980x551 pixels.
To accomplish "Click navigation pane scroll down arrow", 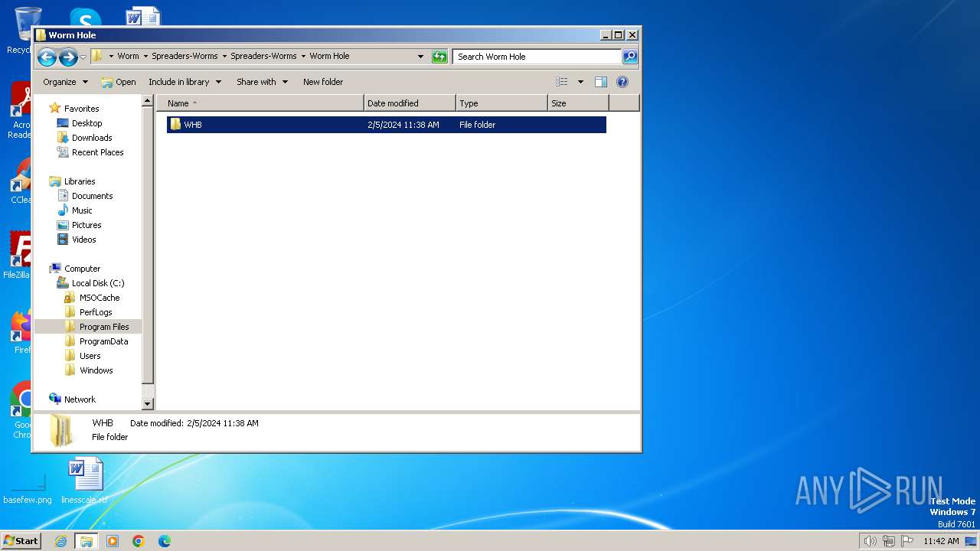I will coord(149,404).
